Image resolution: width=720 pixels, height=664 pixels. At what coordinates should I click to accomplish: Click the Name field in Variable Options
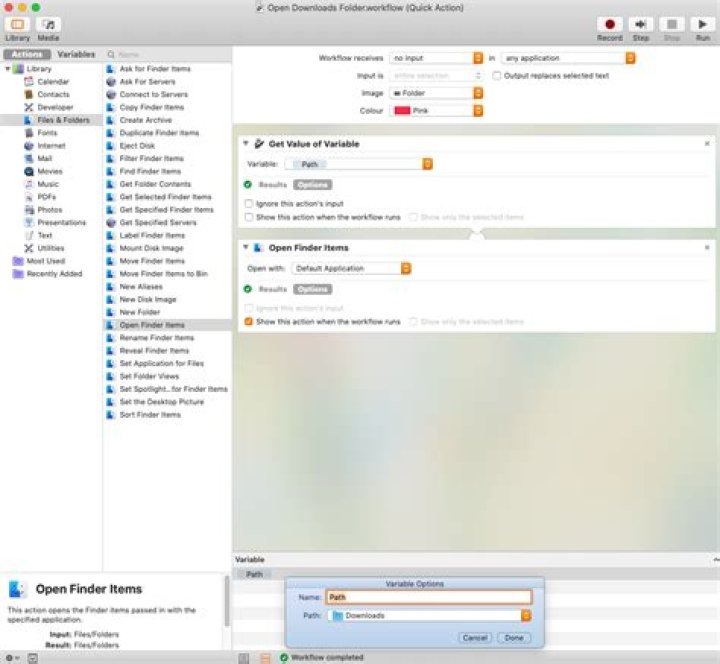click(x=429, y=597)
